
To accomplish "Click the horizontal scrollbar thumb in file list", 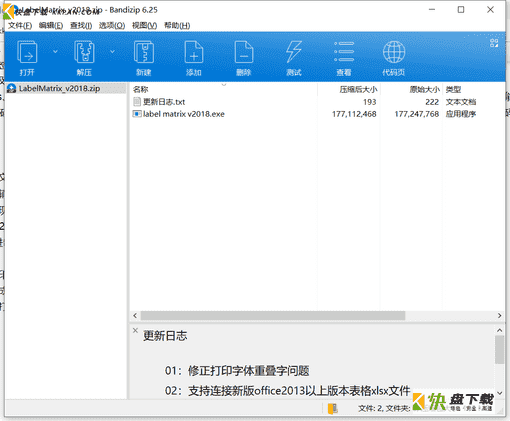I will tap(273, 316).
